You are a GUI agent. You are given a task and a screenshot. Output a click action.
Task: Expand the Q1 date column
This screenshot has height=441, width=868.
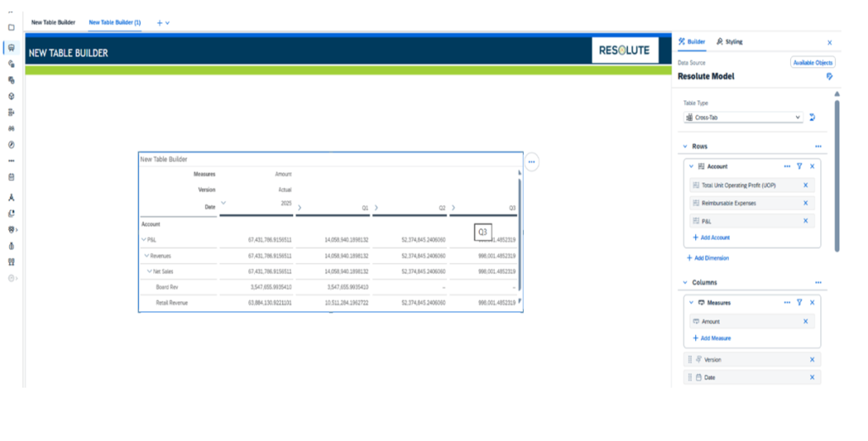(300, 207)
